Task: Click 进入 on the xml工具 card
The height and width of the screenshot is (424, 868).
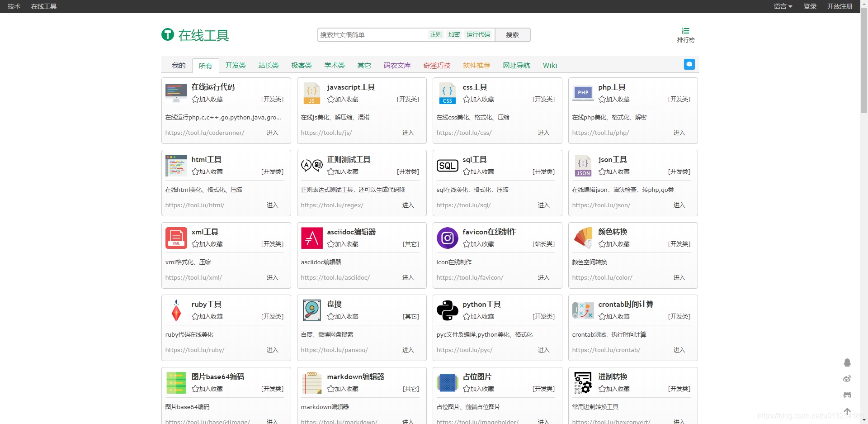Action: pyautogui.click(x=272, y=277)
